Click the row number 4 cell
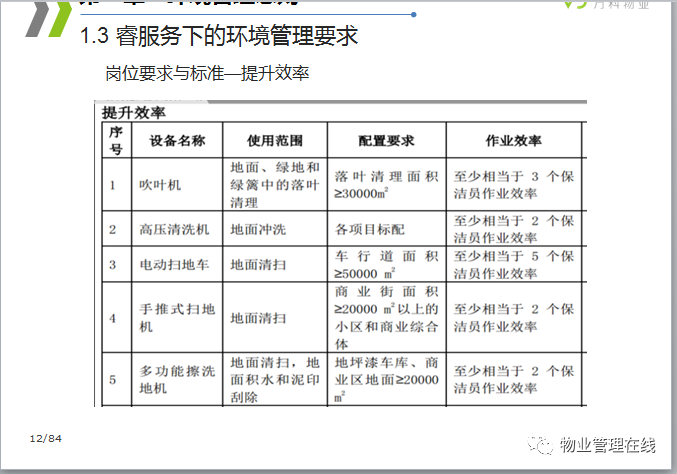This screenshot has height=474, width=677. 116,317
